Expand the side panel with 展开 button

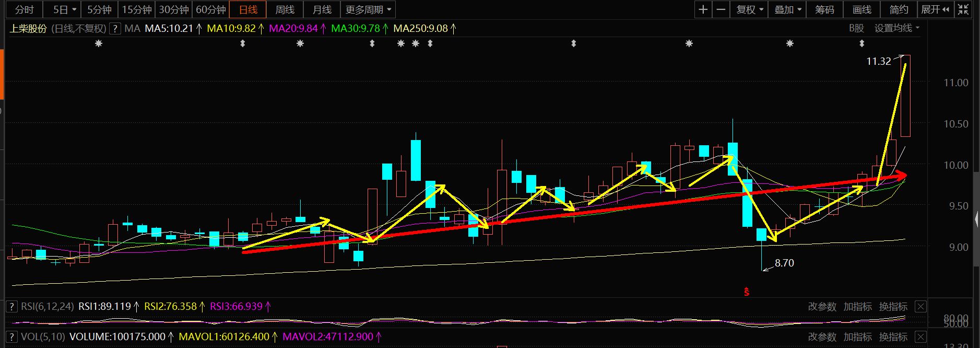(x=935, y=9)
